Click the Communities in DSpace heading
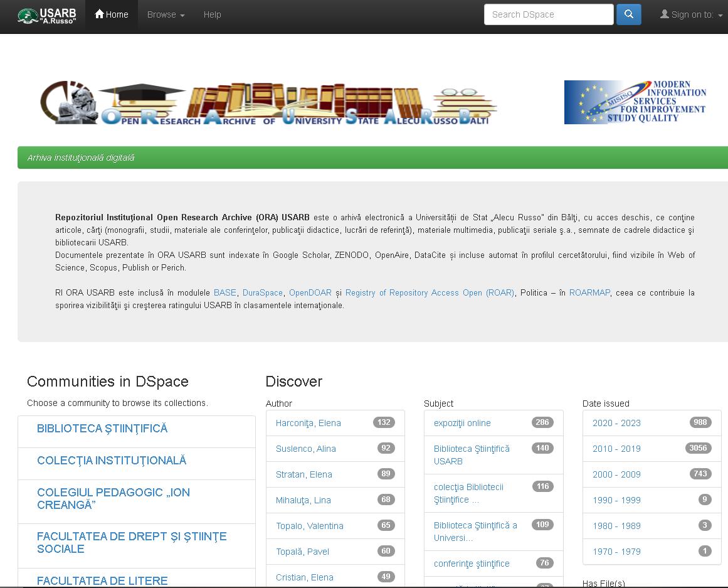Image resolution: width=728 pixels, height=588 pixels. 108,382
